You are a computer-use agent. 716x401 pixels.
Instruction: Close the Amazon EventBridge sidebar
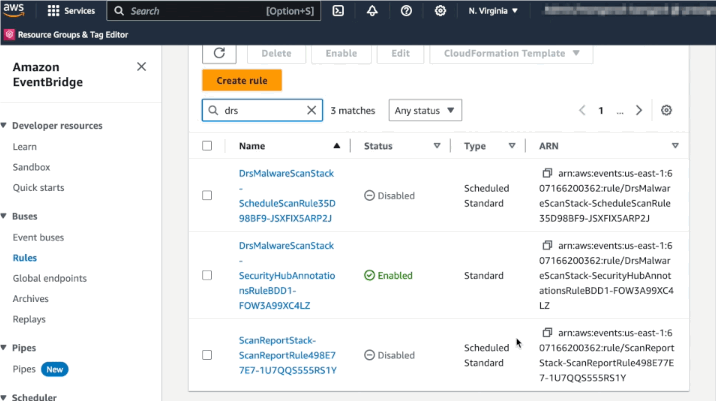coord(141,67)
